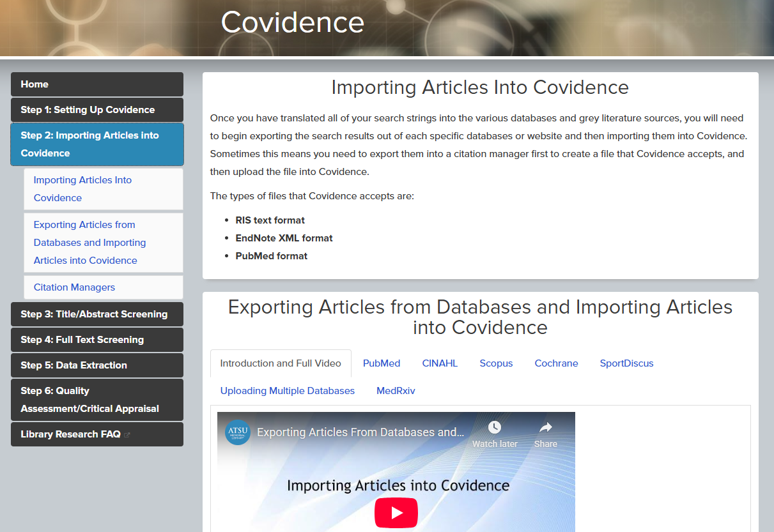Click the ATSU library channel logo

(x=238, y=432)
